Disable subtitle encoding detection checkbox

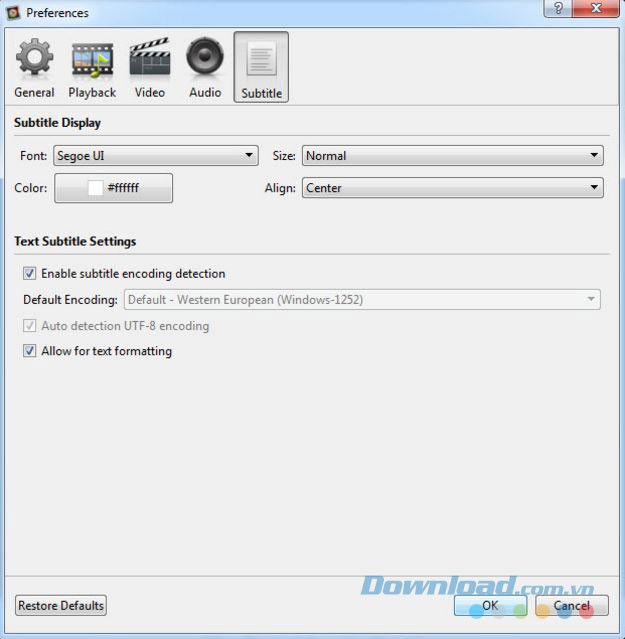click(30, 273)
